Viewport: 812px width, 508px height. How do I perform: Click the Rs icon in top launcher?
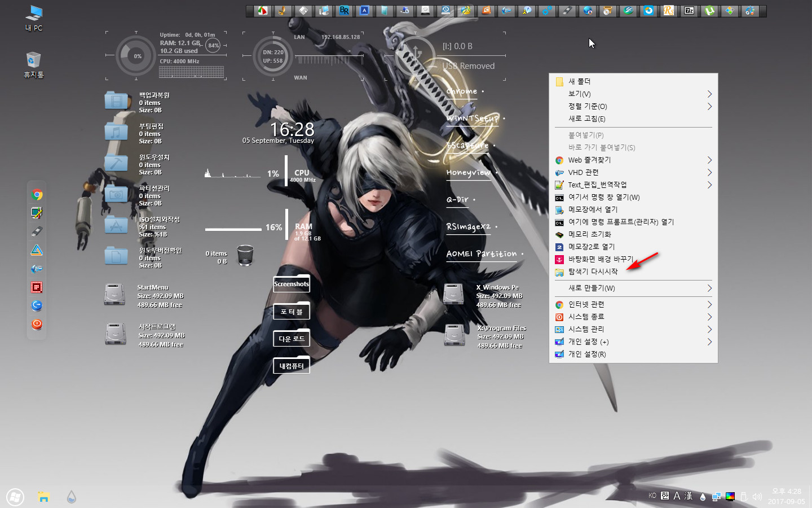669,11
